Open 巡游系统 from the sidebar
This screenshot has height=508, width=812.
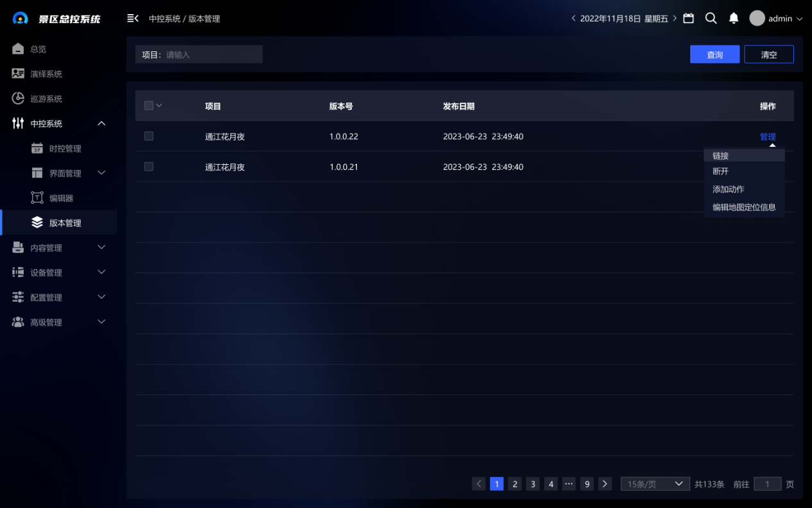46,99
